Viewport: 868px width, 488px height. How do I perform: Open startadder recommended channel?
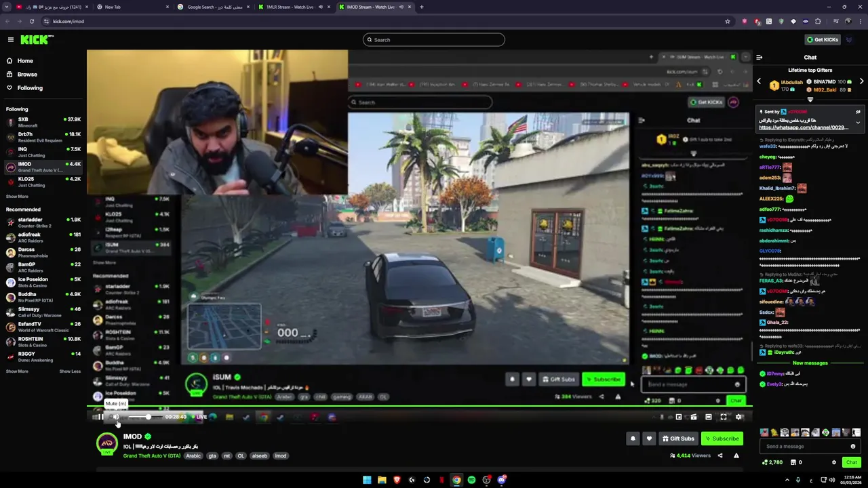click(42, 222)
